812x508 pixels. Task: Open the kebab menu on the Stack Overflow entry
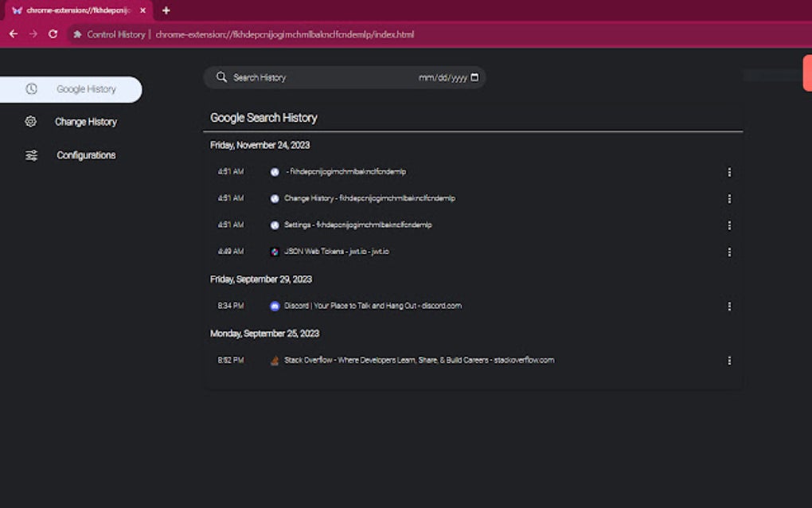pyautogui.click(x=729, y=360)
